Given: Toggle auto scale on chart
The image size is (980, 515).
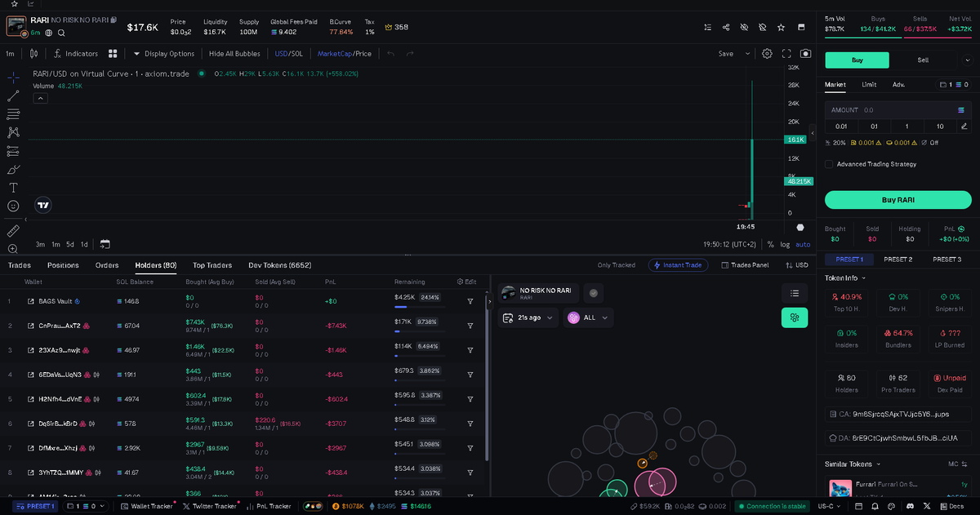Looking at the screenshot, I should [x=804, y=244].
